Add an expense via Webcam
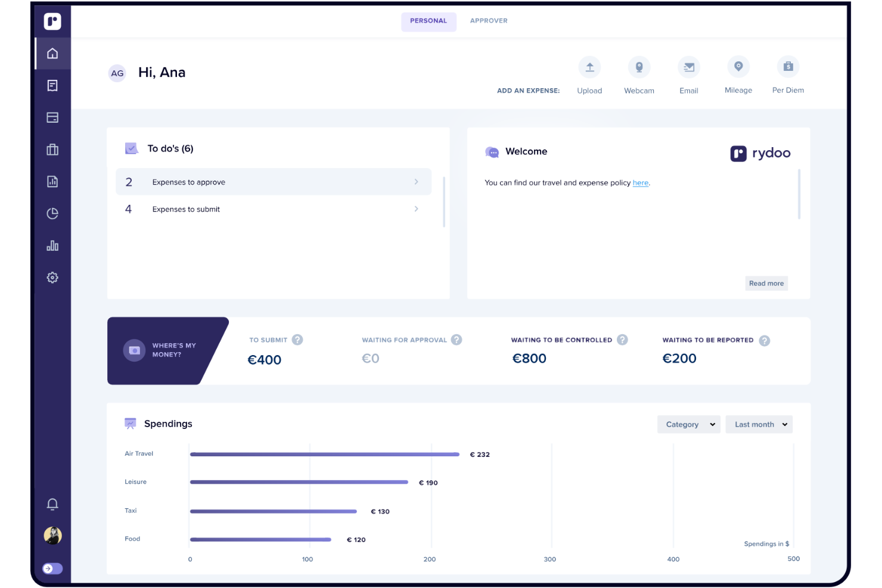Image resolution: width=882 pixels, height=588 pixels. (x=639, y=67)
